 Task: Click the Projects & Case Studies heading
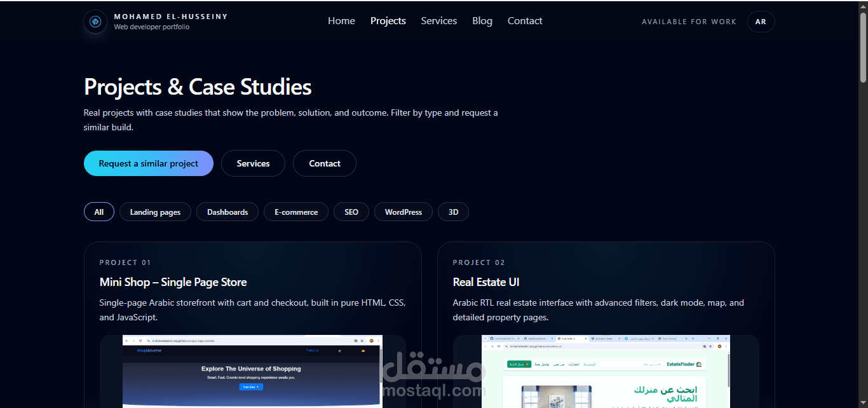pyautogui.click(x=198, y=87)
